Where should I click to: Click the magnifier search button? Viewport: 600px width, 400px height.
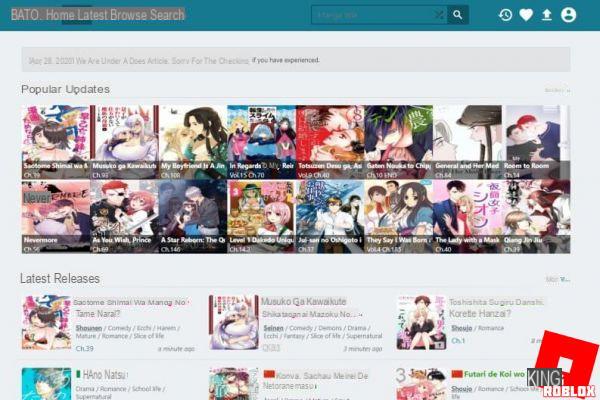click(x=458, y=15)
